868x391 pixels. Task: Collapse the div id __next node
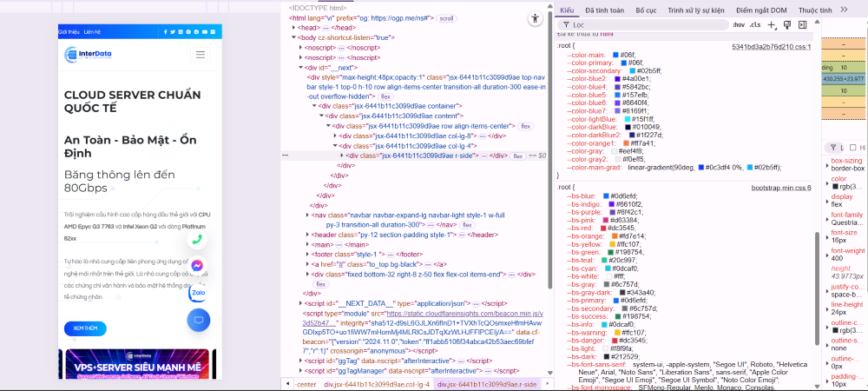pos(300,68)
